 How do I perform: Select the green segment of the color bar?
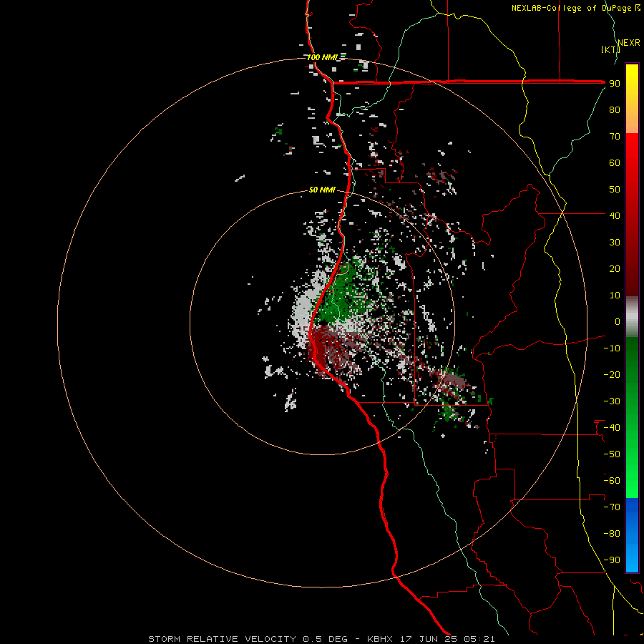click(x=632, y=418)
